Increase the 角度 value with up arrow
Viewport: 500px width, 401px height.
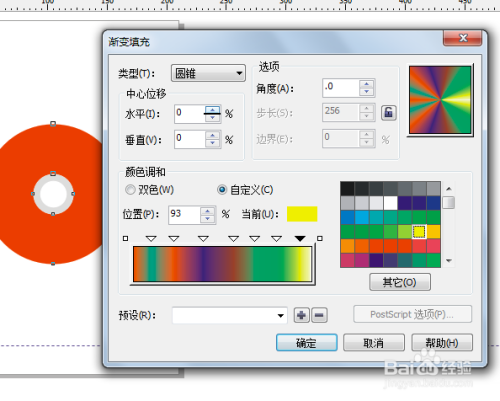tap(367, 84)
